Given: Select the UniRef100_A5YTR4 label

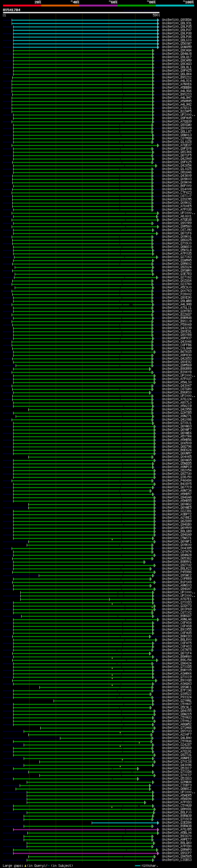Looking at the screenshot, I should click(x=176, y=436).
